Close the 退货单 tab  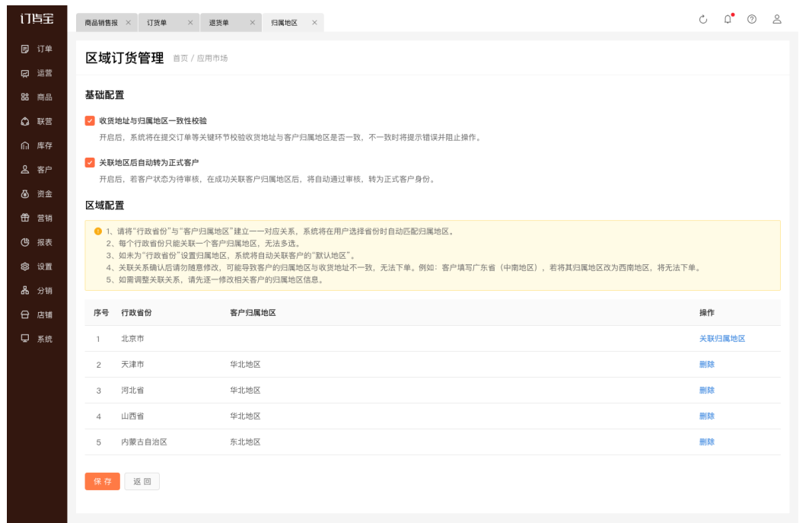pos(252,23)
